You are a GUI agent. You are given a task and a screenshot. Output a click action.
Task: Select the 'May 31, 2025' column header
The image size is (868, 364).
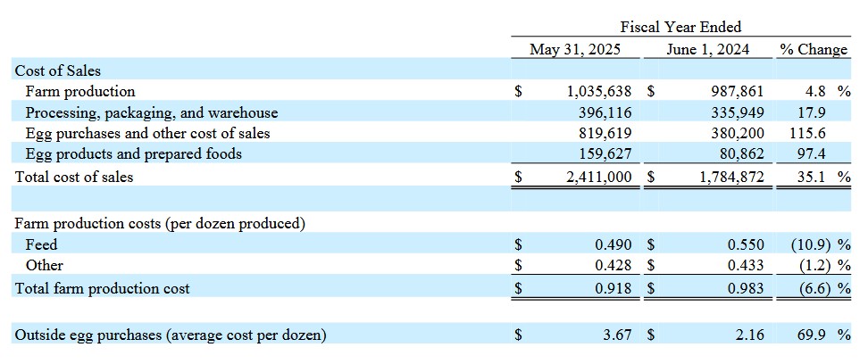574,49
